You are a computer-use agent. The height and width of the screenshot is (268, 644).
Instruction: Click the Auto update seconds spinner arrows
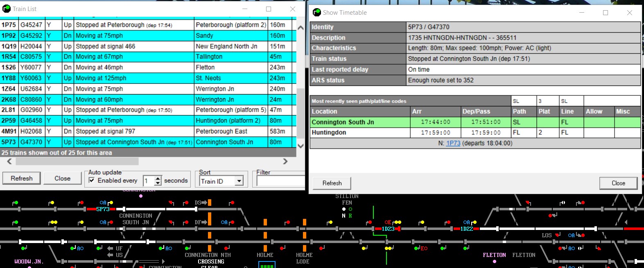point(158,180)
